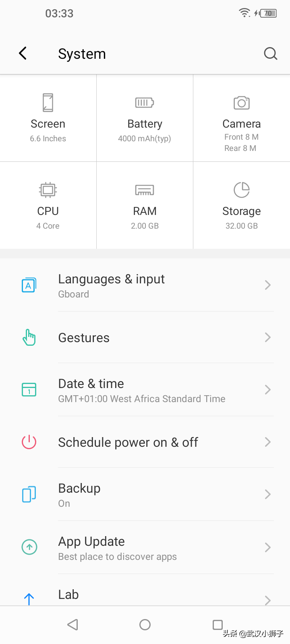Tap the Backup On status text
Image resolution: width=290 pixels, height=644 pixels.
[x=64, y=504]
